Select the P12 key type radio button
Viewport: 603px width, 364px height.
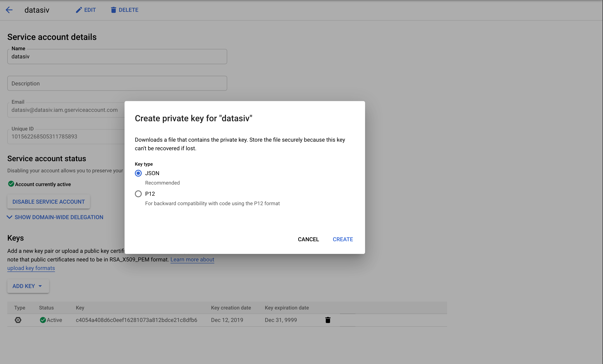coord(138,194)
